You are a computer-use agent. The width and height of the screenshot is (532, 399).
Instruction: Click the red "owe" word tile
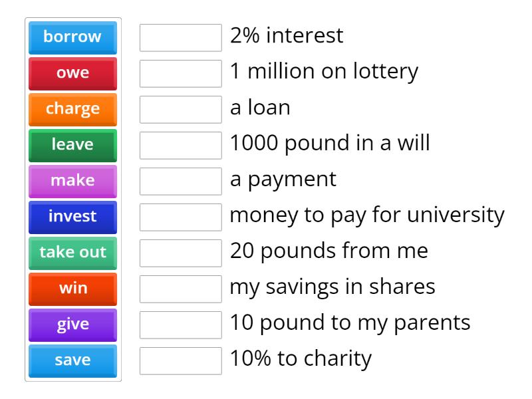(x=72, y=74)
